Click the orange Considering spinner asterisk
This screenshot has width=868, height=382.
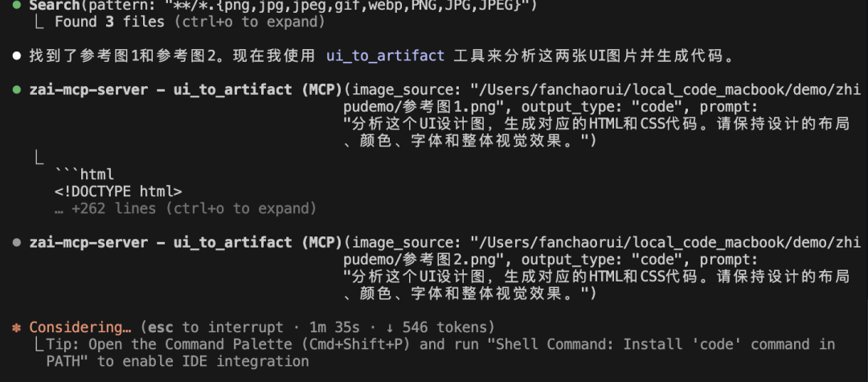point(17,327)
